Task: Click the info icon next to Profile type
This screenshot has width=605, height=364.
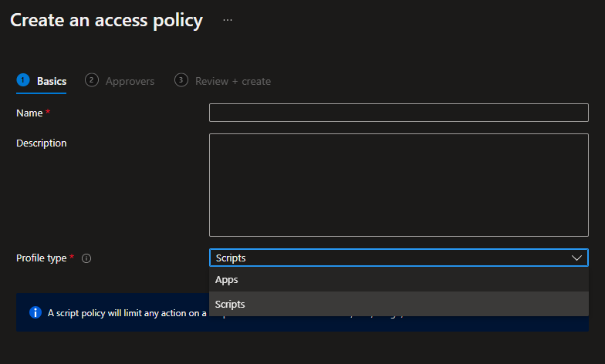Action: point(86,258)
